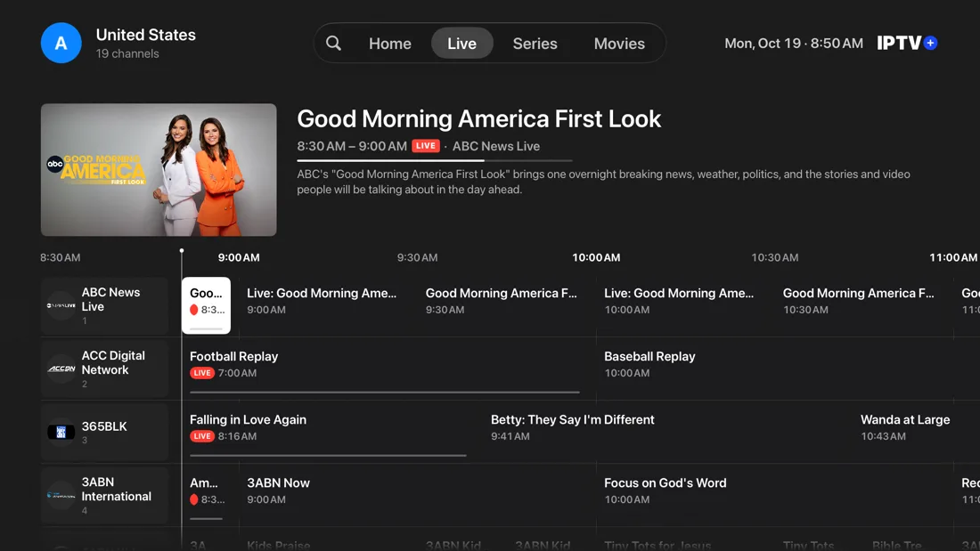980x551 pixels.
Task: Click the current-time marker on the timeline
Action: (182, 251)
